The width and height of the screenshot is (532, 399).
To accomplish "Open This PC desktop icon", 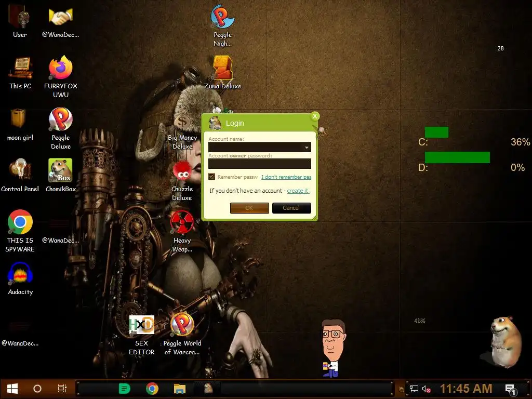I will point(20,72).
